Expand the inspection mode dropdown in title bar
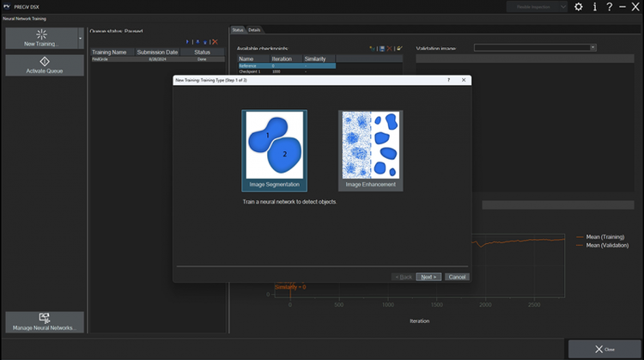The height and width of the screenshot is (360, 644). (x=562, y=7)
